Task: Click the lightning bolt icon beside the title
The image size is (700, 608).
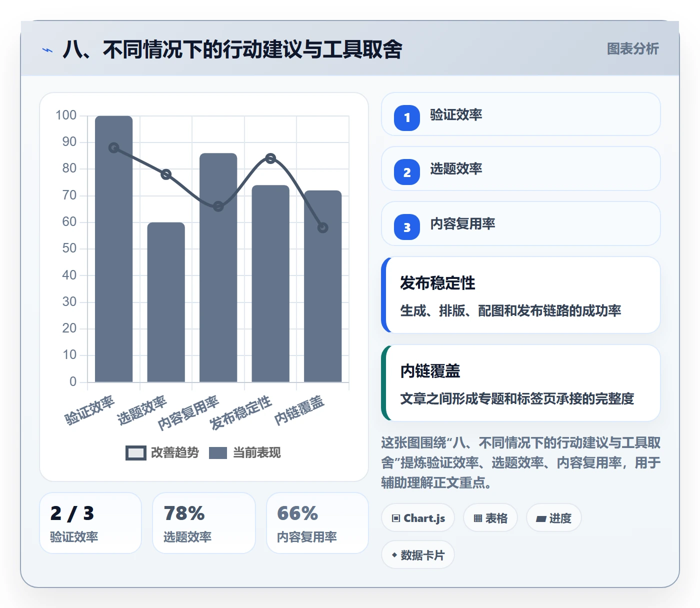Action: (47, 49)
